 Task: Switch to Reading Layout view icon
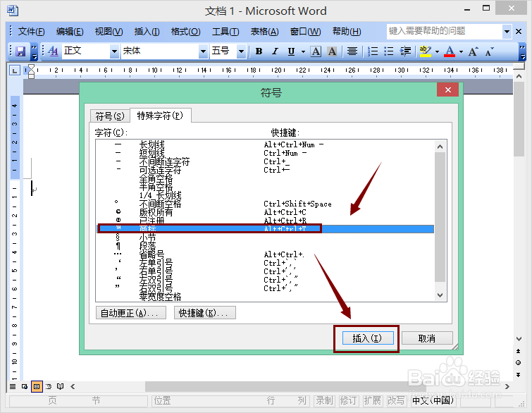61,386
